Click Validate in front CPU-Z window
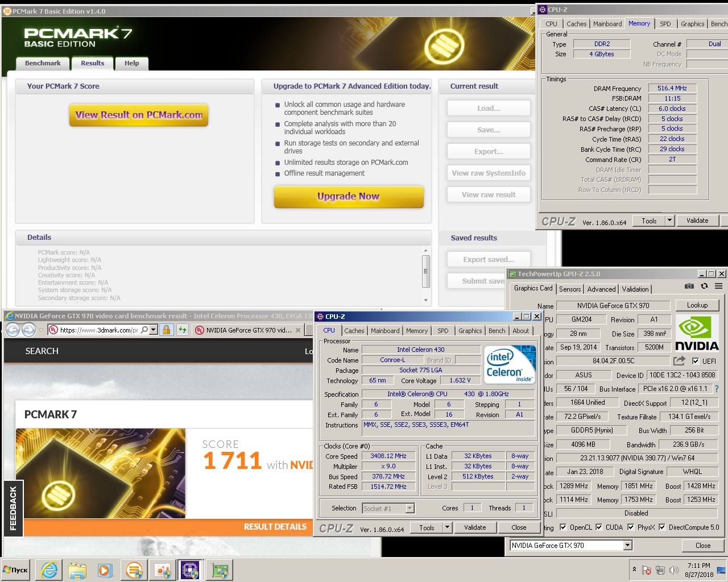This screenshot has width=728, height=582. pyautogui.click(x=475, y=527)
